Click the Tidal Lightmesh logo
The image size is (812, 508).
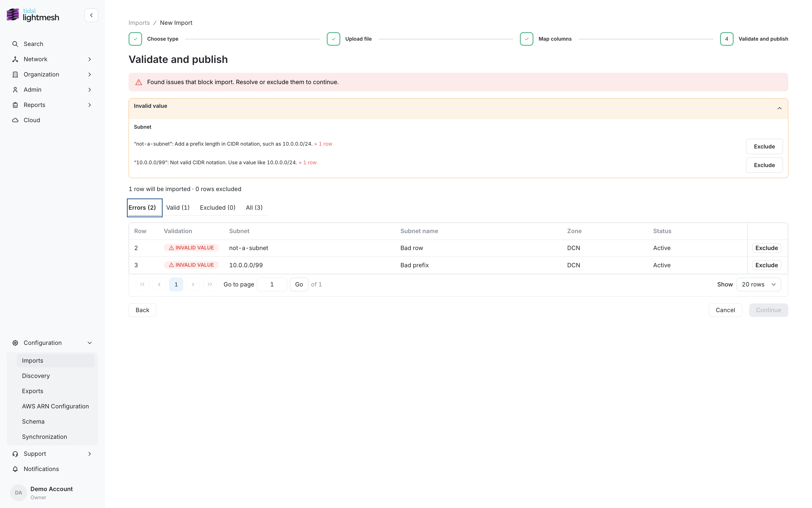tap(33, 15)
